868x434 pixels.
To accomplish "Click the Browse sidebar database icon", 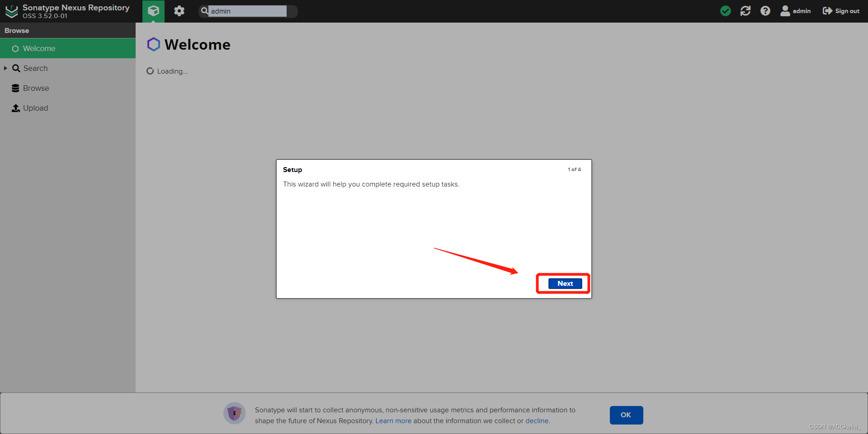I will coord(16,88).
